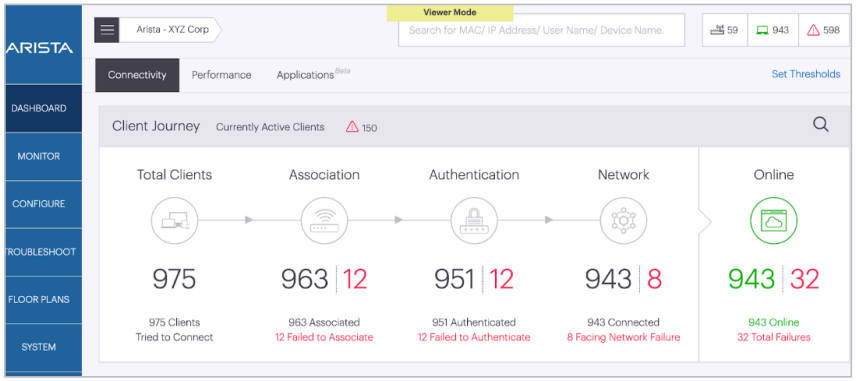
Task: Expand the Arista - XYZ Corp location breadcrumb
Action: (171, 30)
